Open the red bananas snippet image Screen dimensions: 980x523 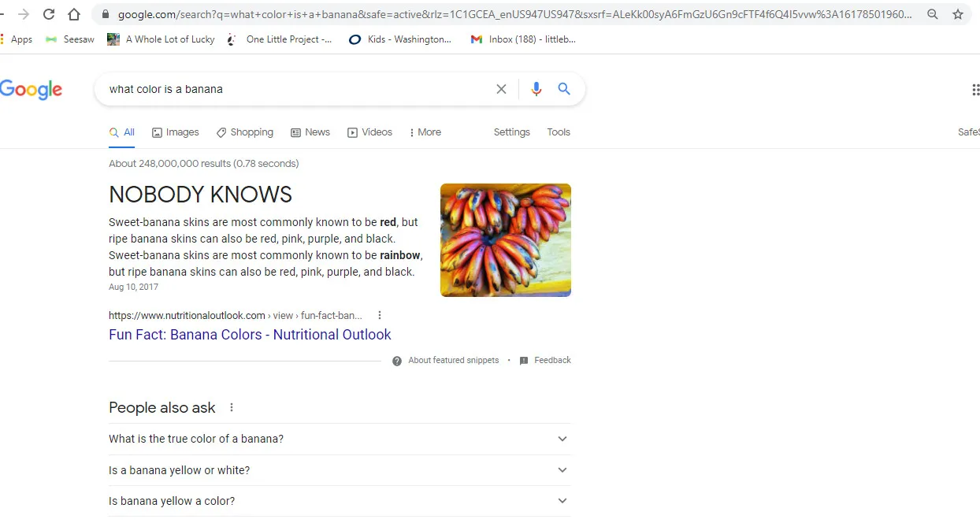point(506,240)
